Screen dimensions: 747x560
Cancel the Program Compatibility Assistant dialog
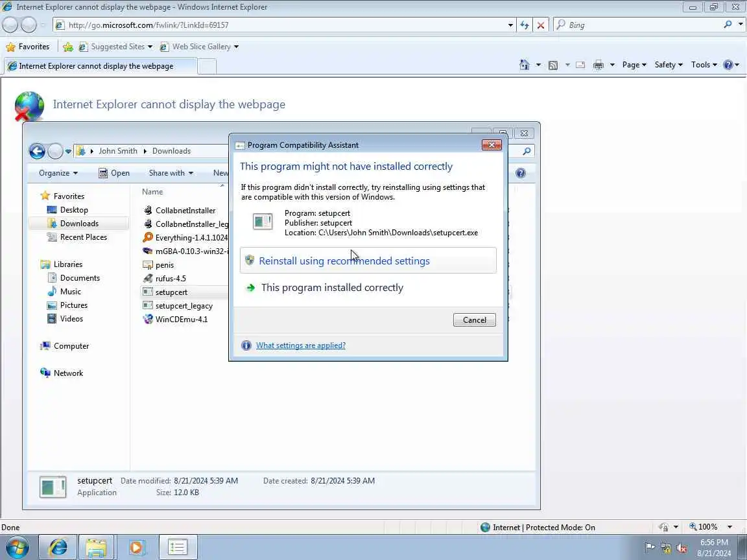474,320
